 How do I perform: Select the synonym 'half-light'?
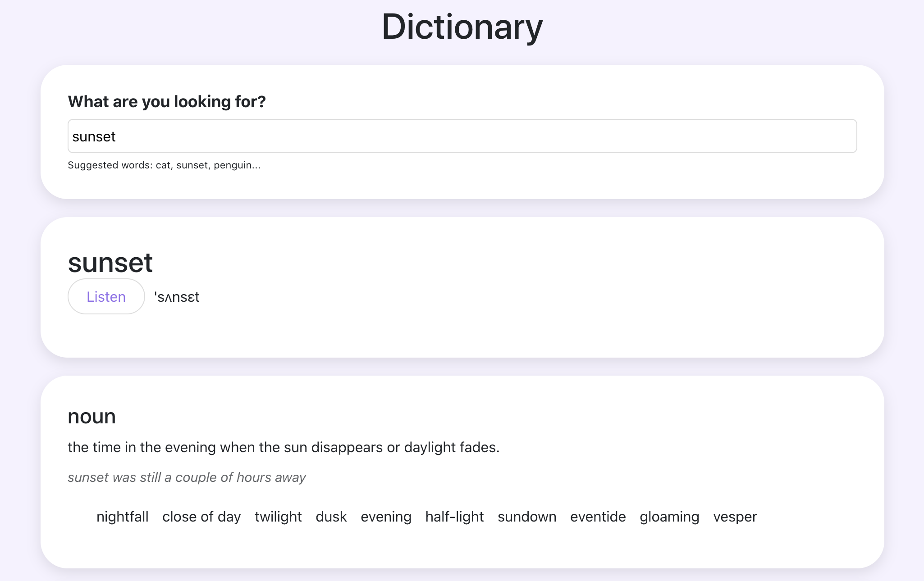(x=455, y=517)
